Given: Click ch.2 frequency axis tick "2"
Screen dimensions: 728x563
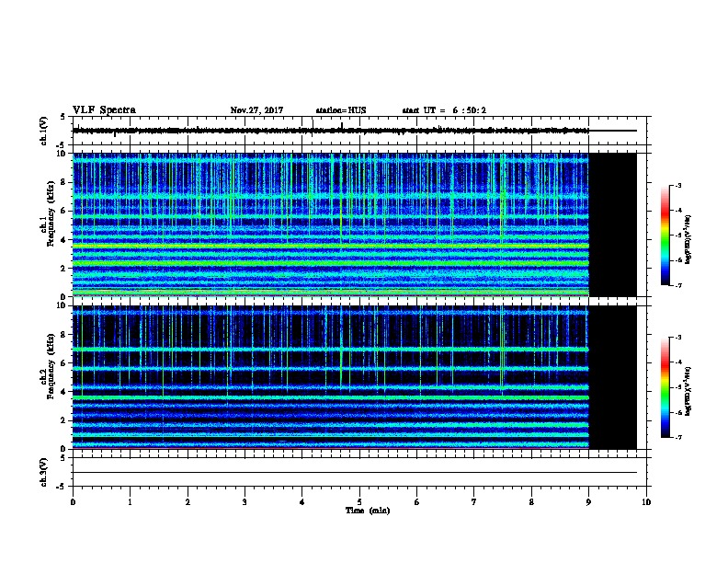Looking at the screenshot, I should pyautogui.click(x=63, y=420).
